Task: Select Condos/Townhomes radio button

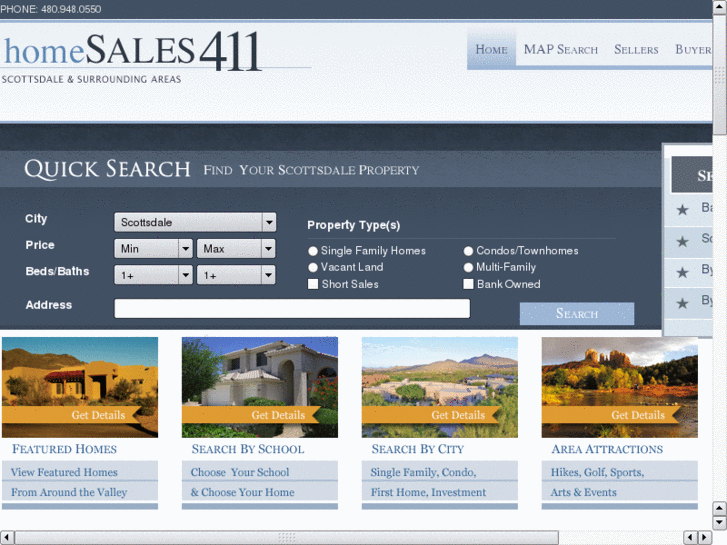Action: pyautogui.click(x=468, y=251)
